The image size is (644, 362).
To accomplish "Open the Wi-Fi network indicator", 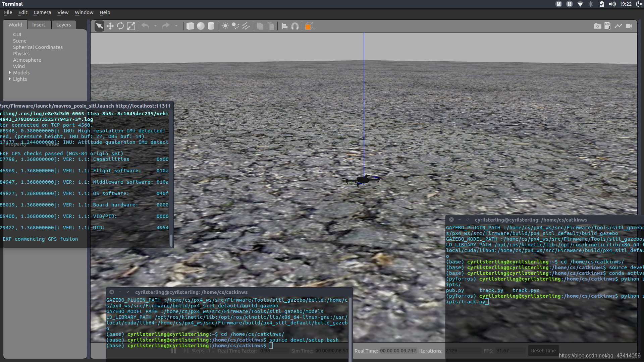I will pos(580,4).
